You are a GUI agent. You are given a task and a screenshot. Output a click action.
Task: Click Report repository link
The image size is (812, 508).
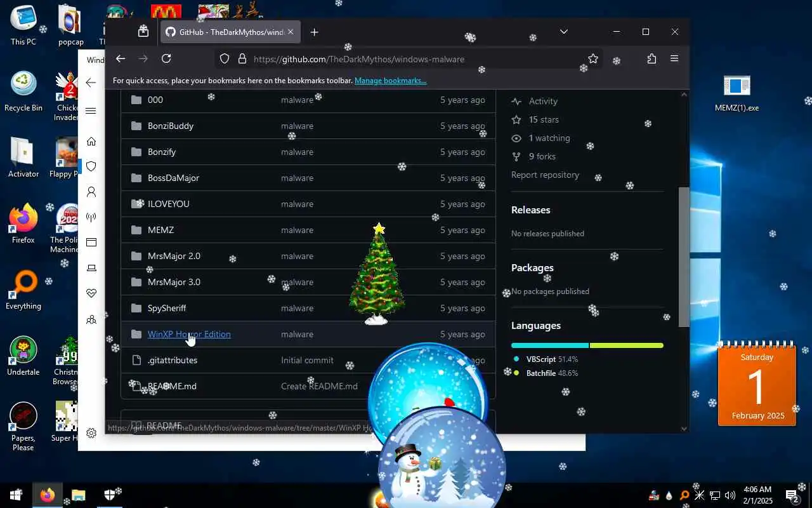pos(545,175)
